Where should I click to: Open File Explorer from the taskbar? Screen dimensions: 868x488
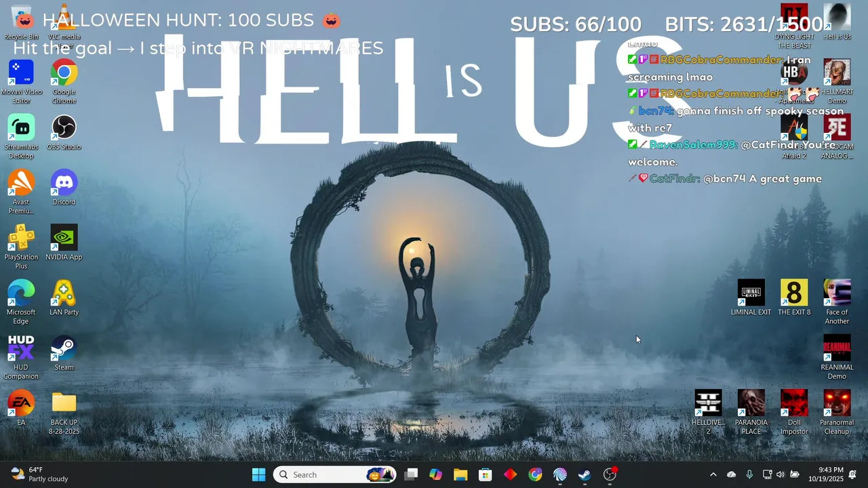click(x=460, y=474)
